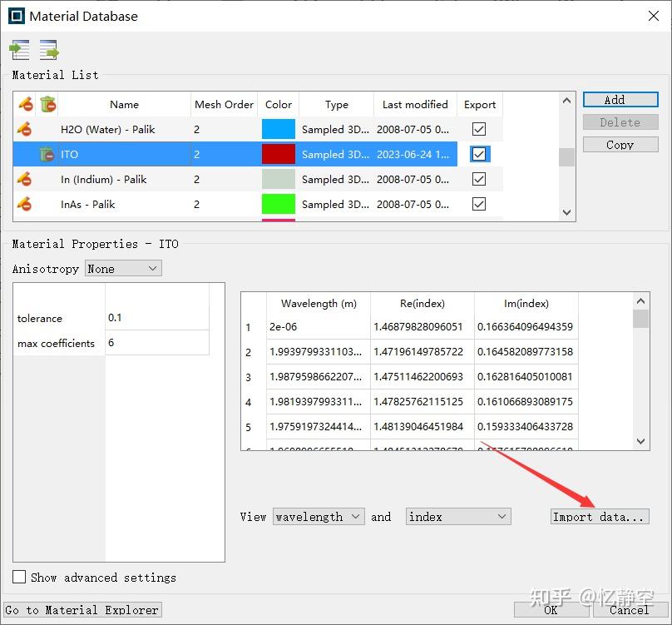Click the export materials toolbar icon
This screenshot has height=625, width=672.
48,50
